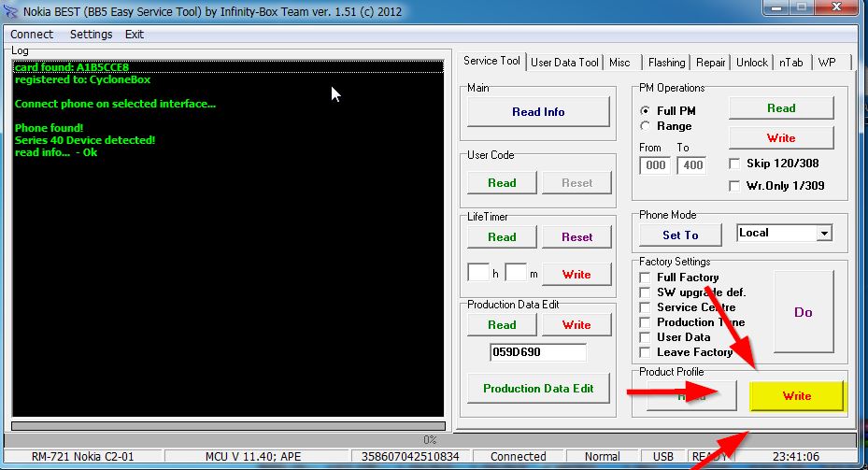Screen dimensions: 868x470
Task: Click the To field showing 400
Action: point(692,165)
